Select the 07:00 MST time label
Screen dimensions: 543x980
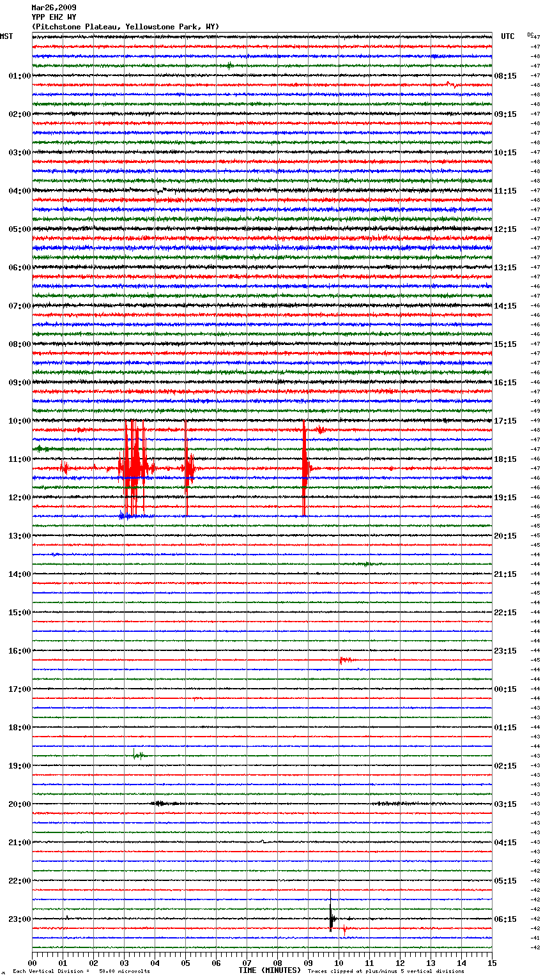[20, 306]
